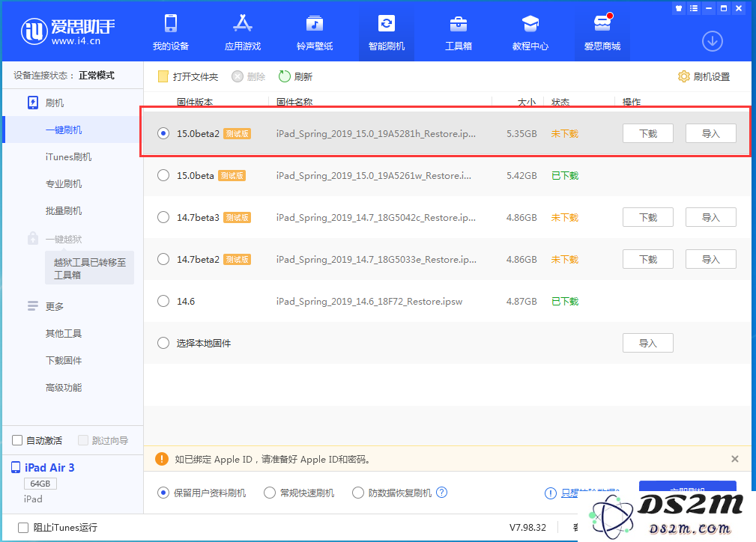Click the 删除 delete icon
Screen dimensions: 756x542
[x=238, y=76]
